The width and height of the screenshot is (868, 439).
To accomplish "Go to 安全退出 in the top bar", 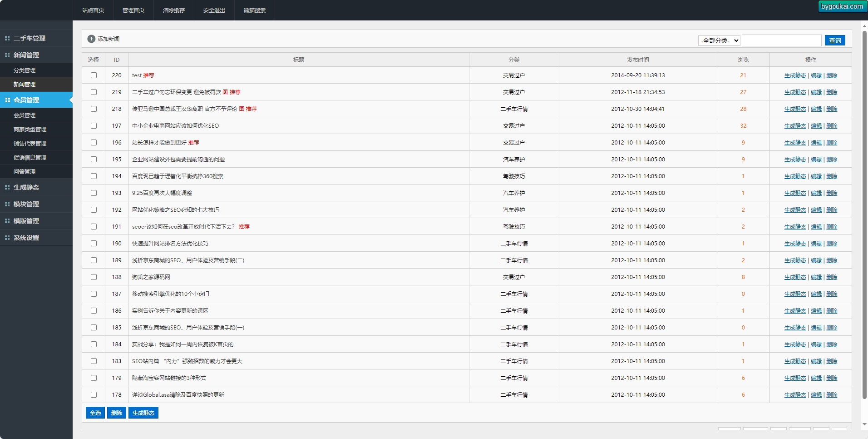I will [214, 10].
